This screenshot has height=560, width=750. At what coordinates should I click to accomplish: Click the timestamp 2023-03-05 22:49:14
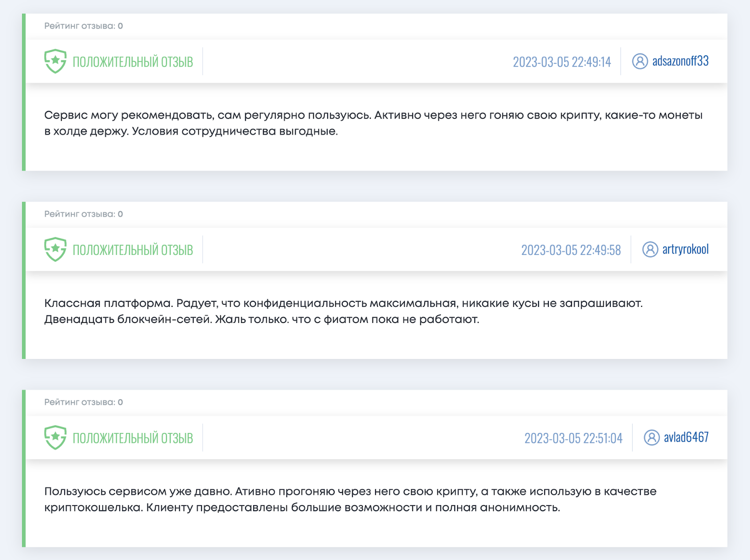click(562, 62)
